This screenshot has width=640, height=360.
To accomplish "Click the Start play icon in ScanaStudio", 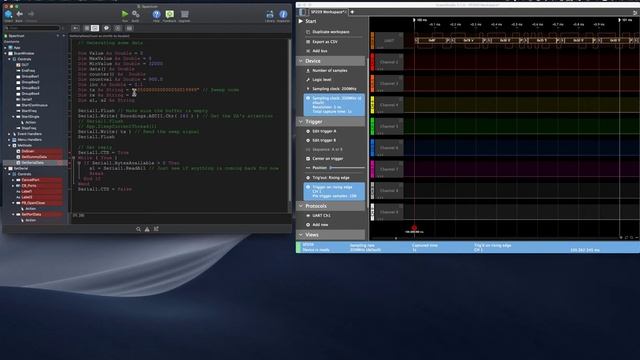I will (x=301, y=21).
